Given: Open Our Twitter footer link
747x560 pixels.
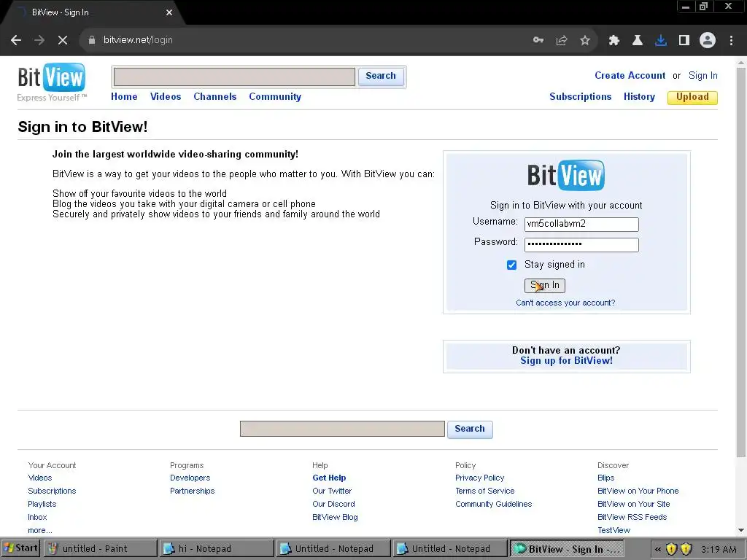Looking at the screenshot, I should 332,491.
